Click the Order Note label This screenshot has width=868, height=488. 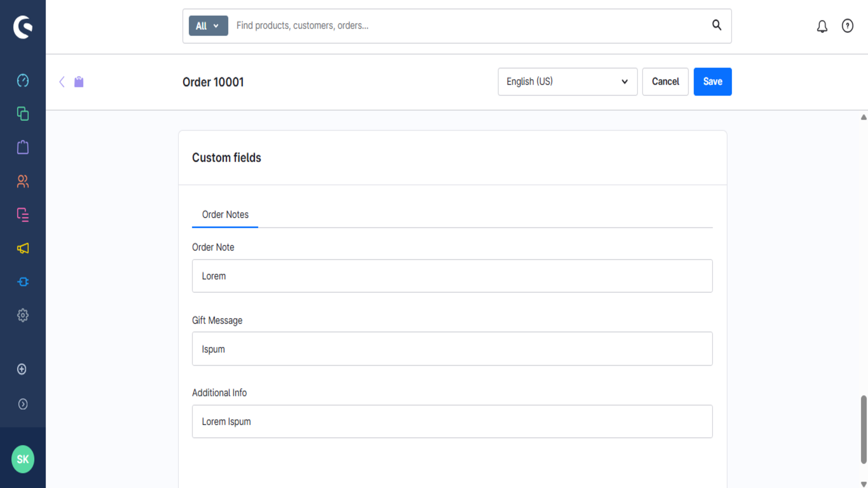pos(213,247)
